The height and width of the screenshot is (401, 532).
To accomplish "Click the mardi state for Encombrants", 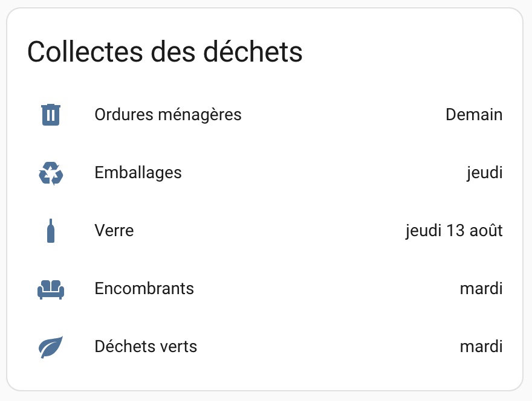I will coord(481,289).
